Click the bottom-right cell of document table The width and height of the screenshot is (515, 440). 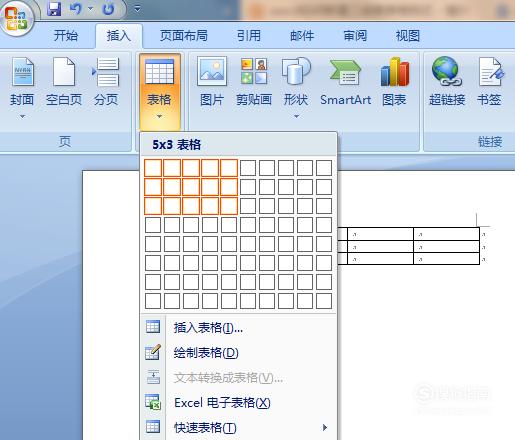(x=447, y=259)
